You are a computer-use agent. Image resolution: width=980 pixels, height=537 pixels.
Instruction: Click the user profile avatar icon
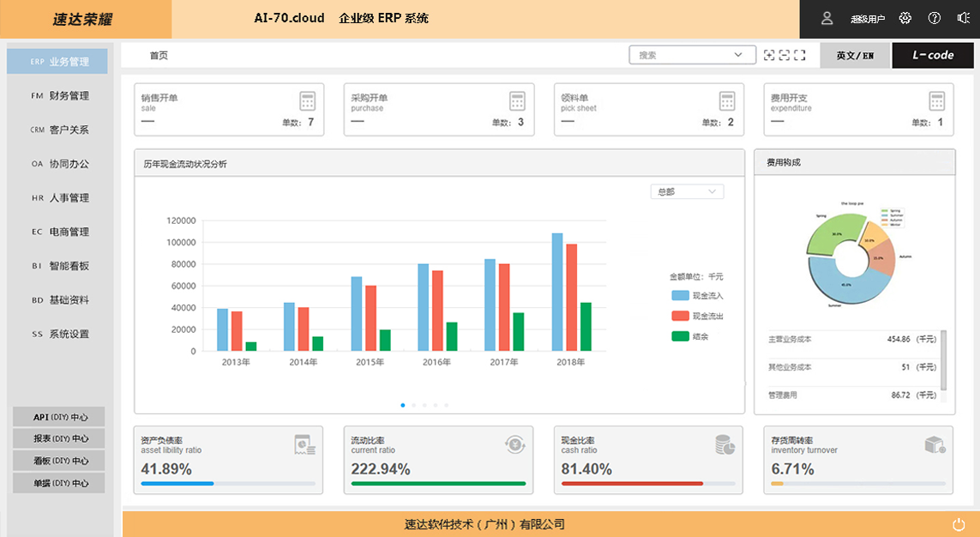827,18
